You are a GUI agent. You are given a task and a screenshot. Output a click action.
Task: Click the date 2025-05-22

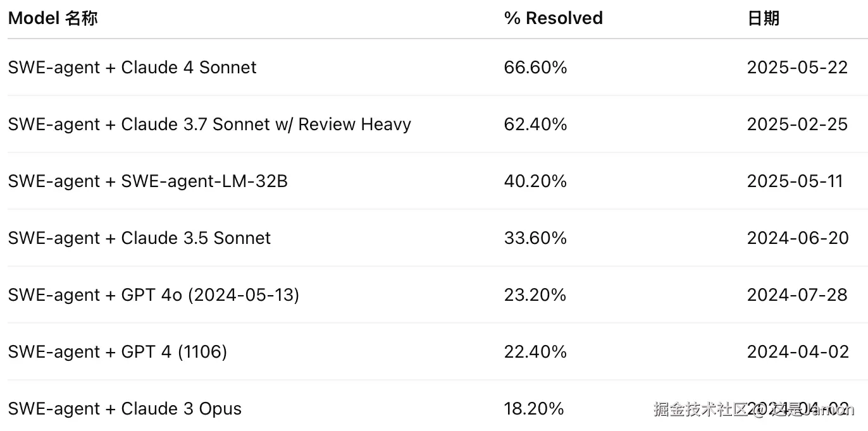click(x=797, y=68)
